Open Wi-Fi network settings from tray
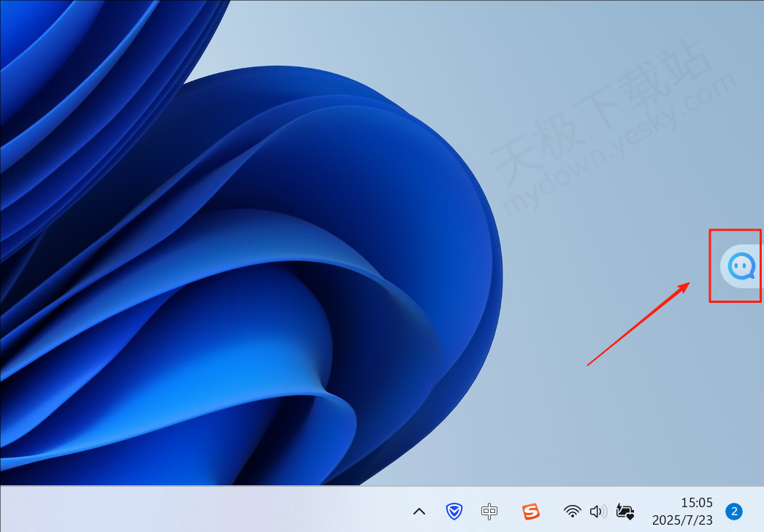Screen dimensions: 764x532 point(573,512)
